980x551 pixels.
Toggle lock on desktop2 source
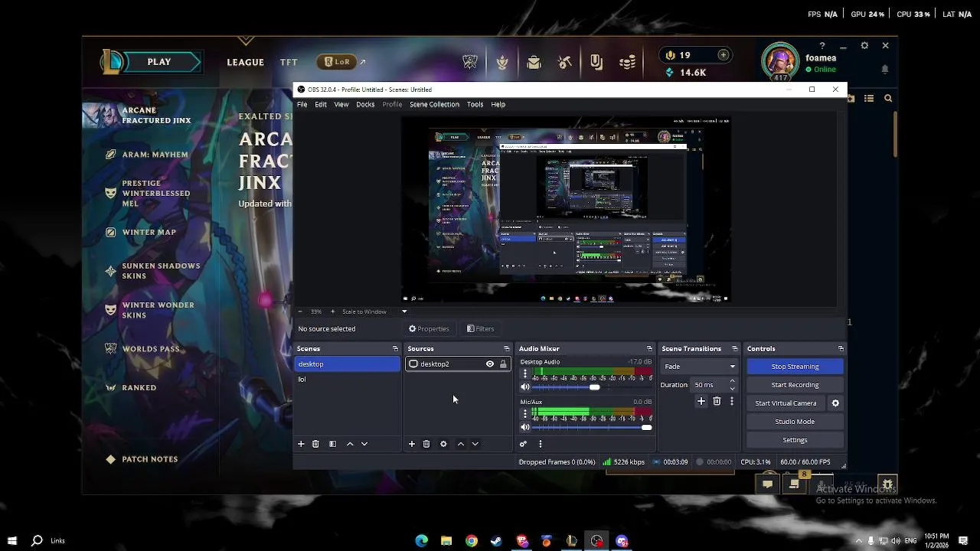click(503, 364)
